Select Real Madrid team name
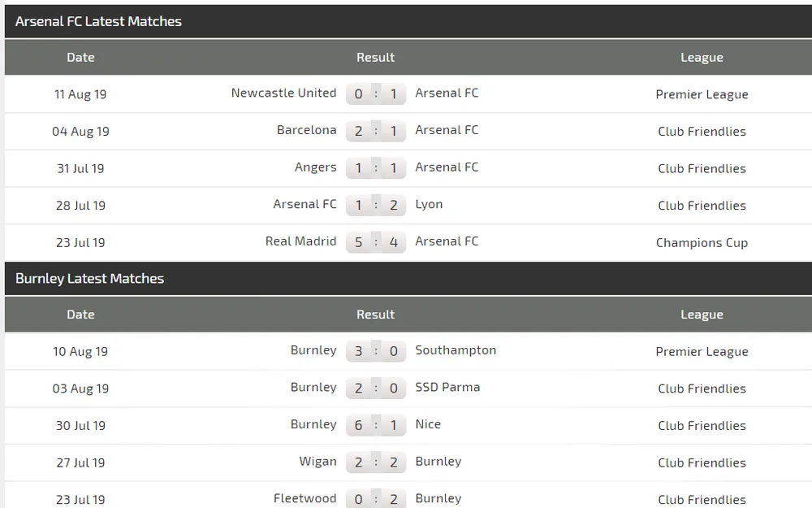The image size is (812, 508). pyautogui.click(x=300, y=241)
